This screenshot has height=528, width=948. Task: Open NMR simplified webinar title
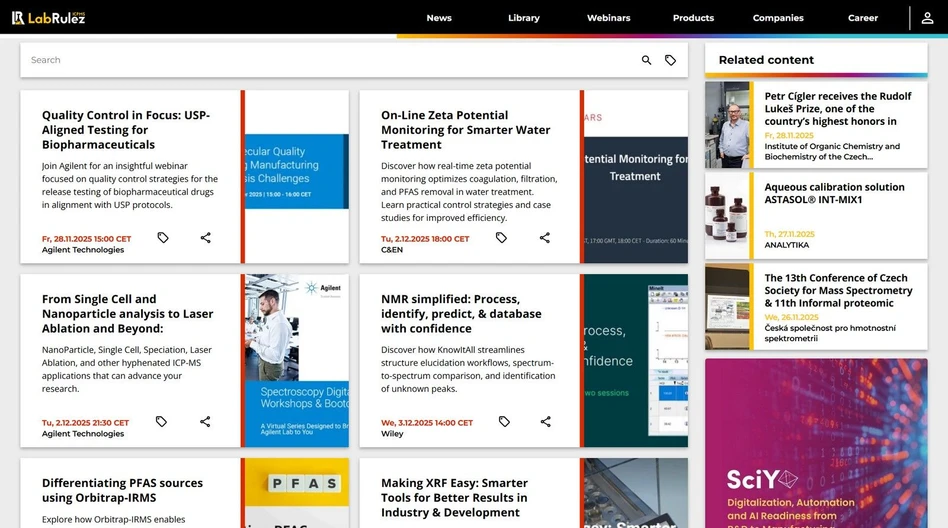(461, 313)
